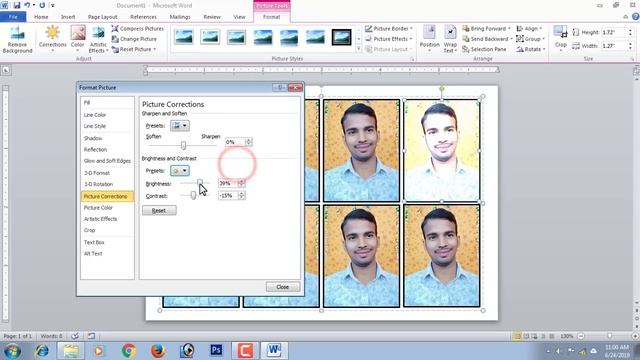Click Close button at bottom of dialog

[282, 287]
